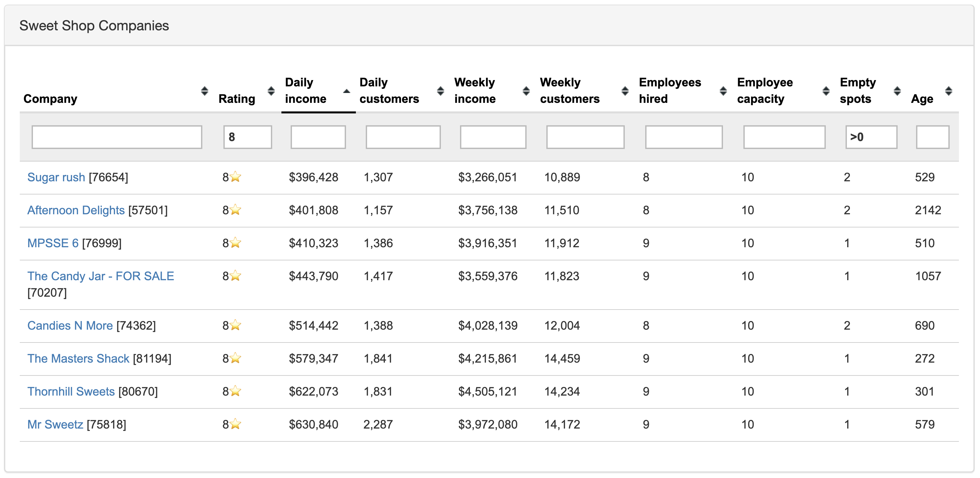The image size is (980, 478).
Task: Click the Empty spots filter with >0
Action: pos(871,137)
